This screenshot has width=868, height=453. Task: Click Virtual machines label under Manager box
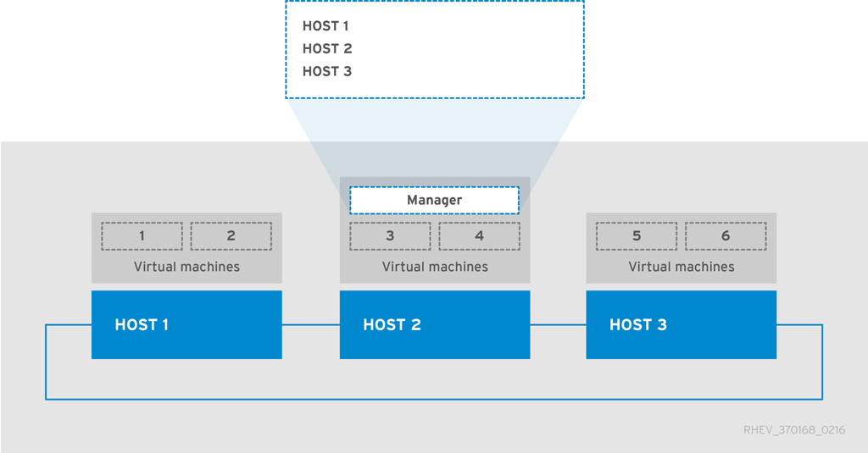pyautogui.click(x=435, y=267)
